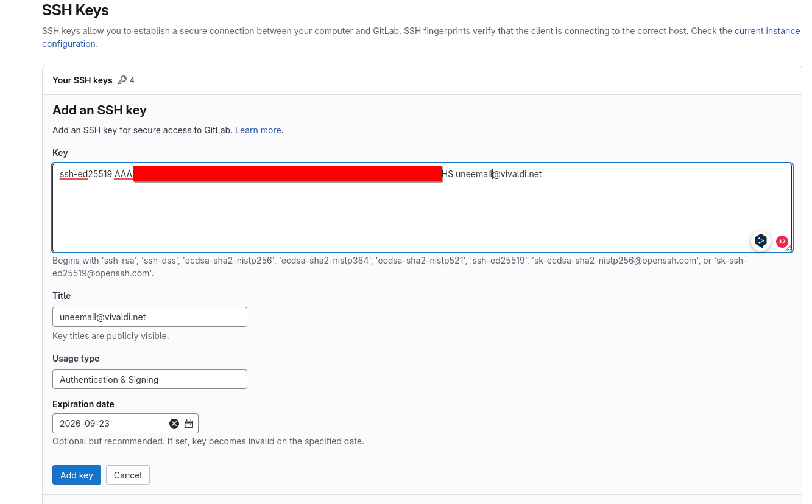The width and height of the screenshot is (812, 504).
Task: Click the Your SSH keys header text
Action: point(82,80)
